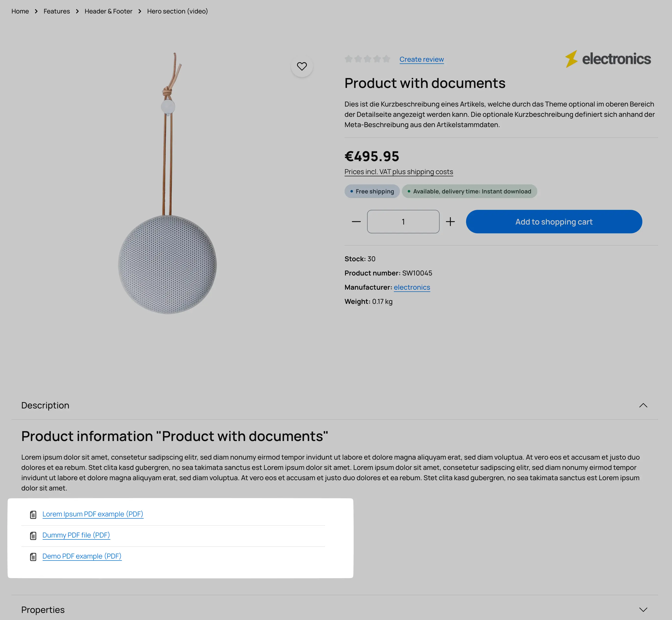Expand the Properties section chevron
672x620 pixels.
click(x=643, y=610)
